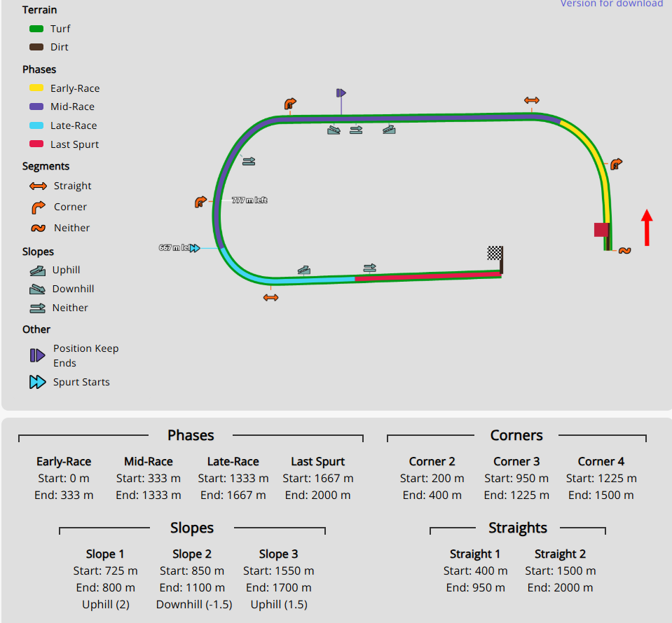
Task: Click the Uphill slope legend icon
Action: click(38, 271)
